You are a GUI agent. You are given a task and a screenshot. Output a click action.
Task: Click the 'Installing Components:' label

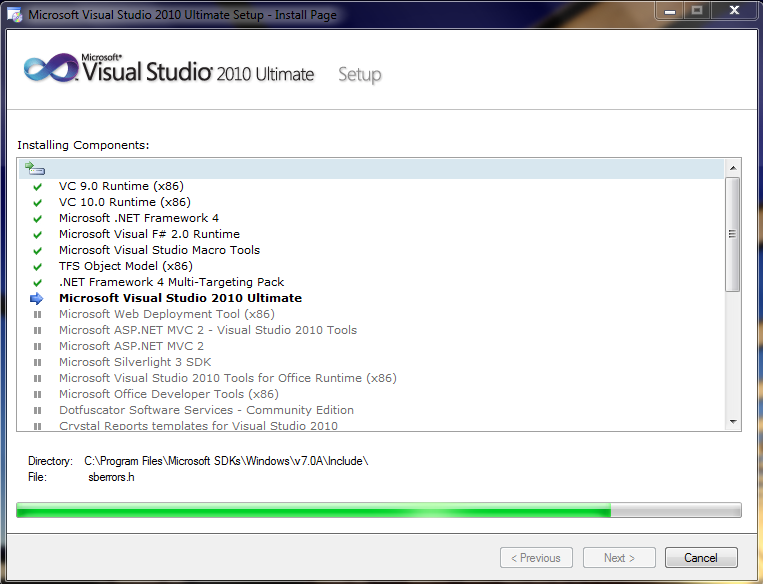[x=83, y=145]
